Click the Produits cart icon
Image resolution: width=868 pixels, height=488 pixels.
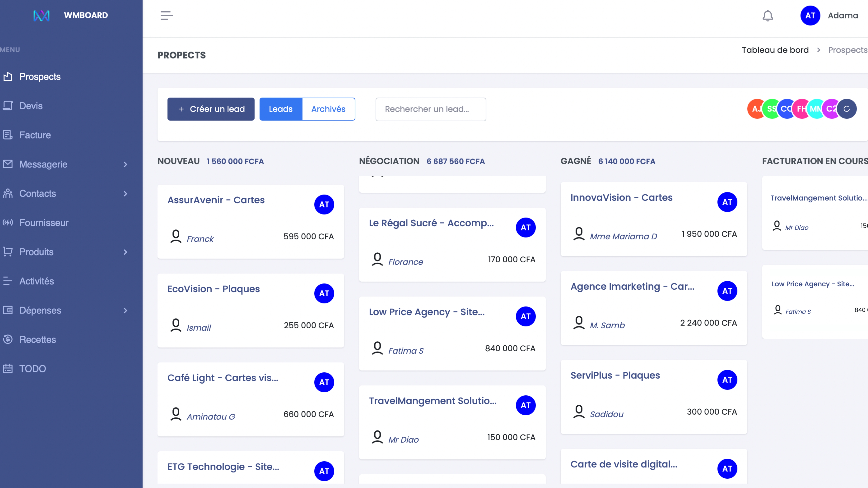[8, 252]
